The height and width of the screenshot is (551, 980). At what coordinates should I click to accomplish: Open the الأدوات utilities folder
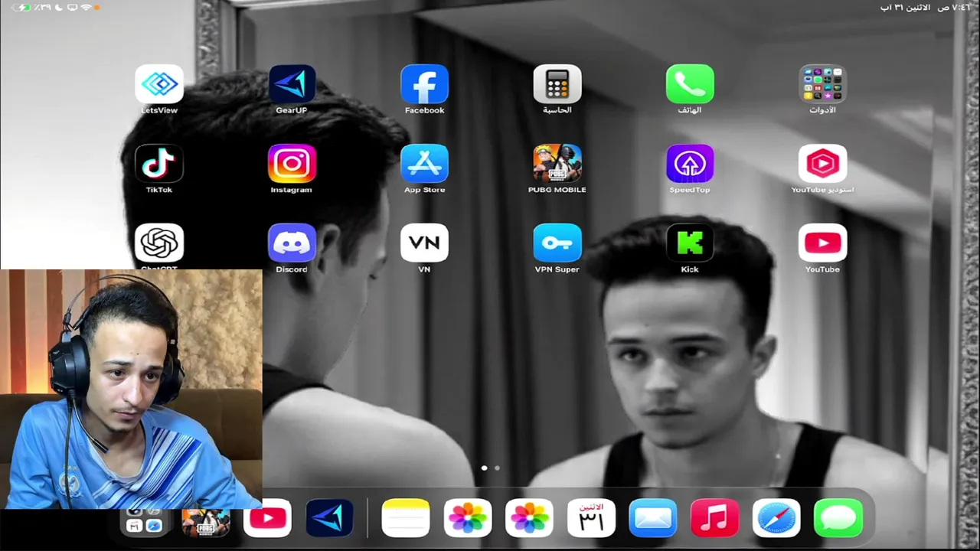click(x=822, y=84)
